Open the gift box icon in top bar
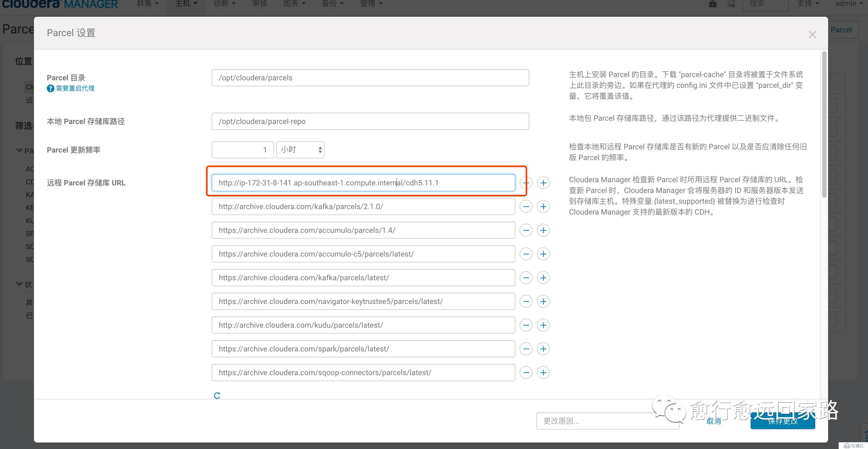 click(713, 4)
